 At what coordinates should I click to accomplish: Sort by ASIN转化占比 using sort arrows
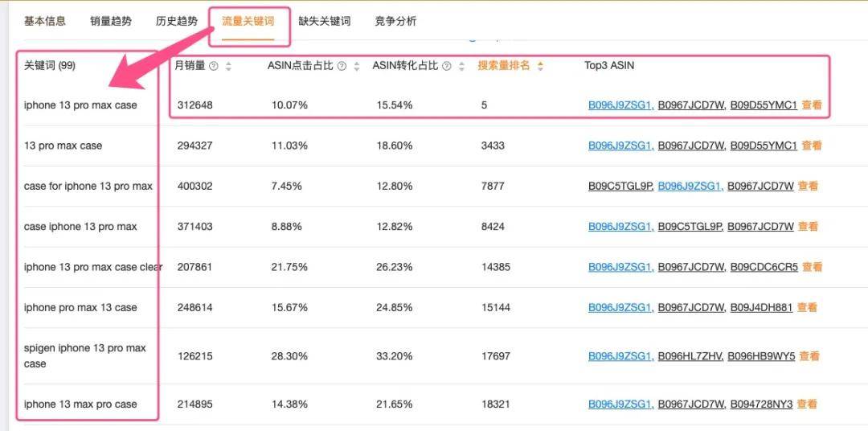click(461, 66)
